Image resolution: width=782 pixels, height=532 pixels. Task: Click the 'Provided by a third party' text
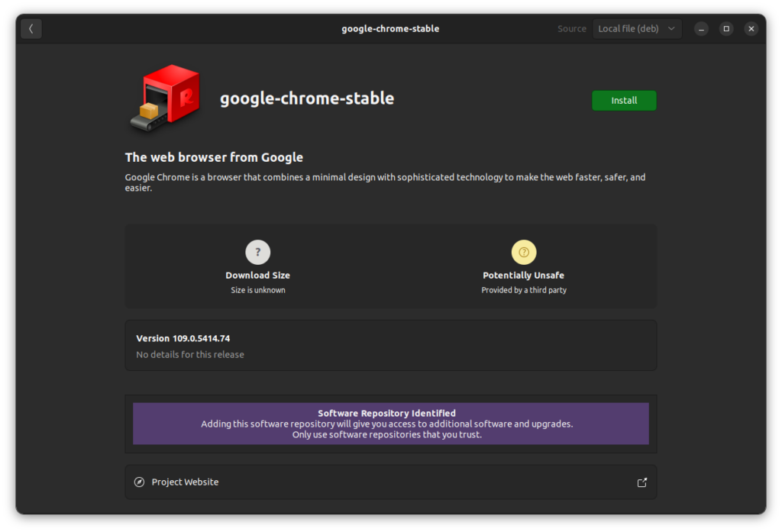[524, 290]
